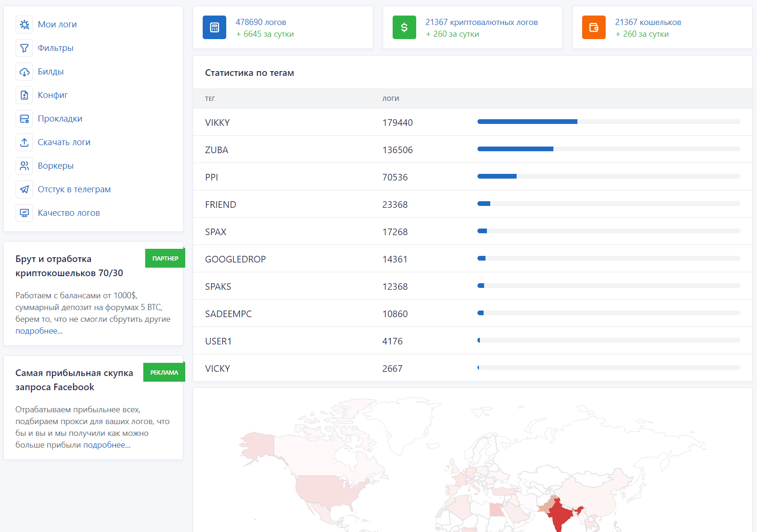757x532 pixels.
Task: Click the funnel icon for Фильтры
Action: (25, 48)
